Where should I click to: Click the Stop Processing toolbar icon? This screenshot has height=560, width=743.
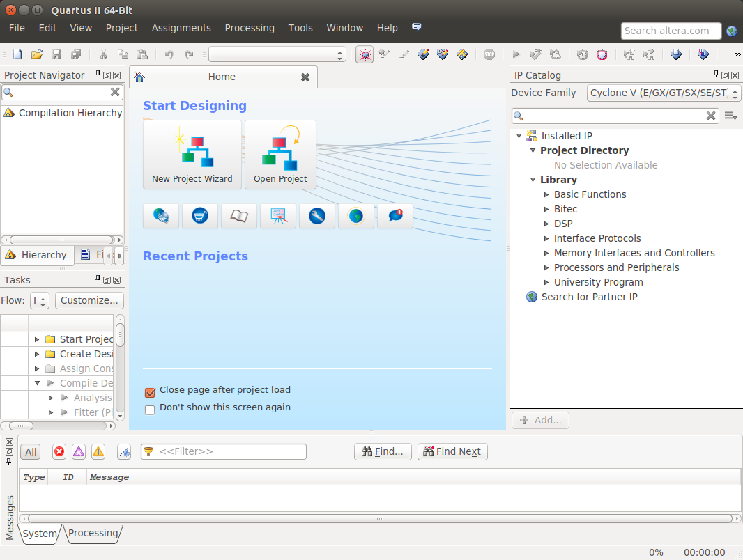pos(489,54)
